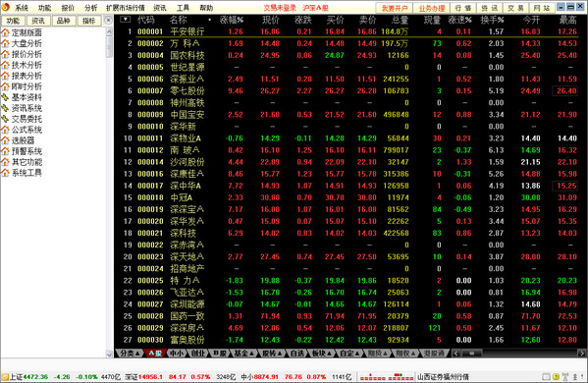The width and height of the screenshot is (588, 383).
Task: Sort by the 总量 column header
Action: [400, 20]
